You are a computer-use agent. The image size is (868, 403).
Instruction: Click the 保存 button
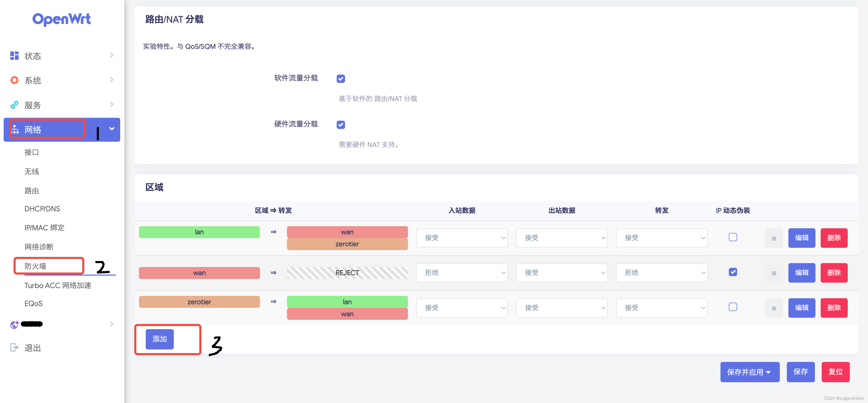[801, 372]
